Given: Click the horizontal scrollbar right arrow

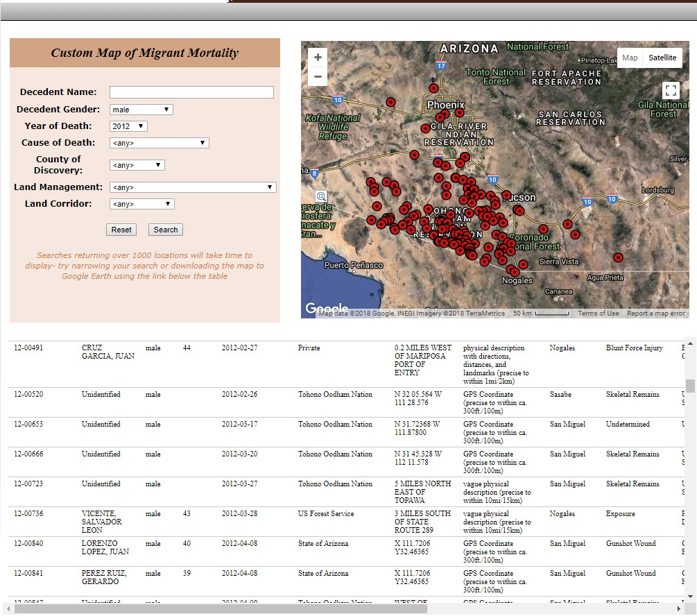Looking at the screenshot, I should coord(679,608).
